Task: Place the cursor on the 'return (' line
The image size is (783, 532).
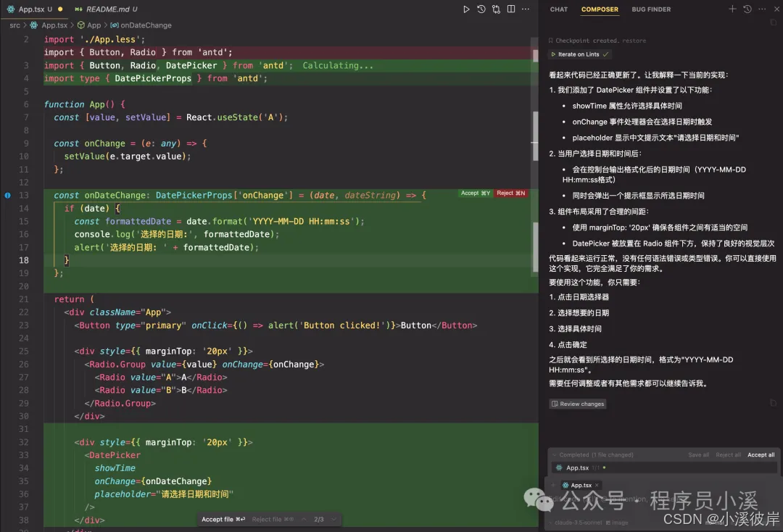Action: tap(74, 299)
